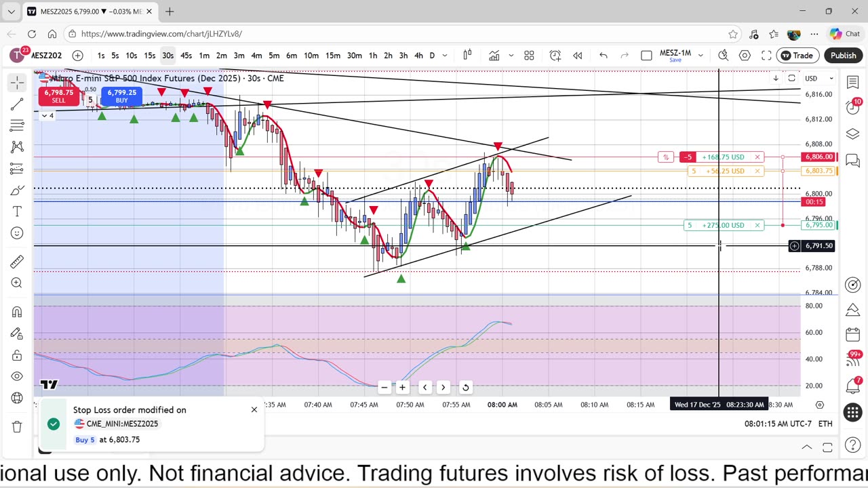Open the Pine mountain icon panel

pyautogui.click(x=852, y=310)
